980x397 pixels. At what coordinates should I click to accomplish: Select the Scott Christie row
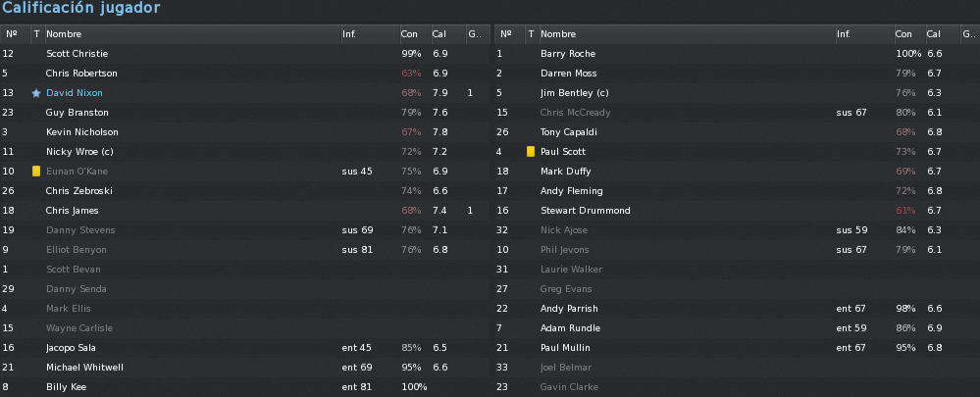pyautogui.click(x=245, y=54)
